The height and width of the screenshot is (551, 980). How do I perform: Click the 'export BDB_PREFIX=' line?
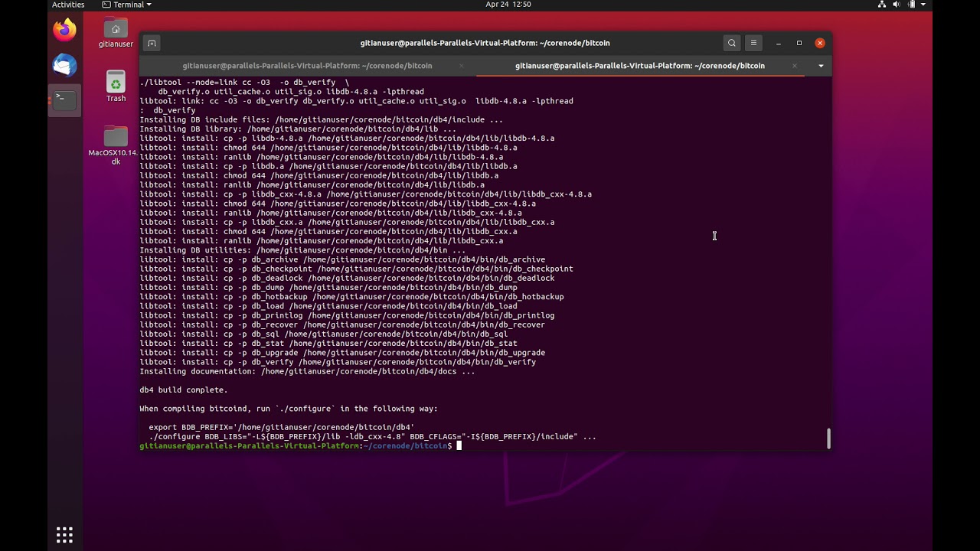pyautogui.click(x=281, y=427)
